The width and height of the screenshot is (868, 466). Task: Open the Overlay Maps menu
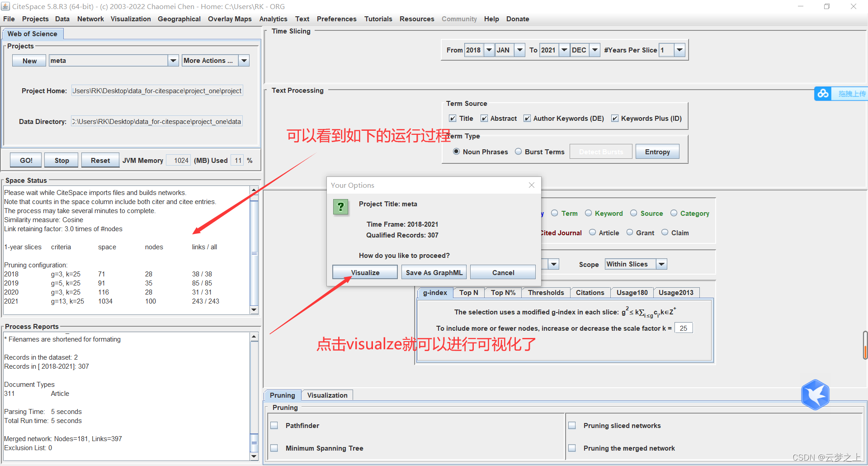[x=230, y=19]
